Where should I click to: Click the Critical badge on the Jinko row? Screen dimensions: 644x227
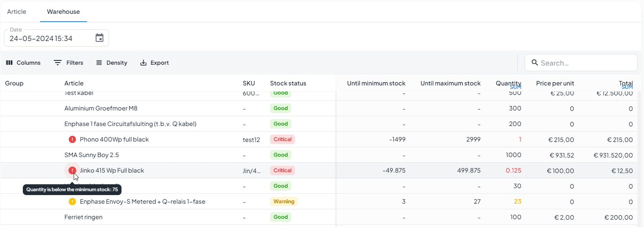[x=283, y=170]
